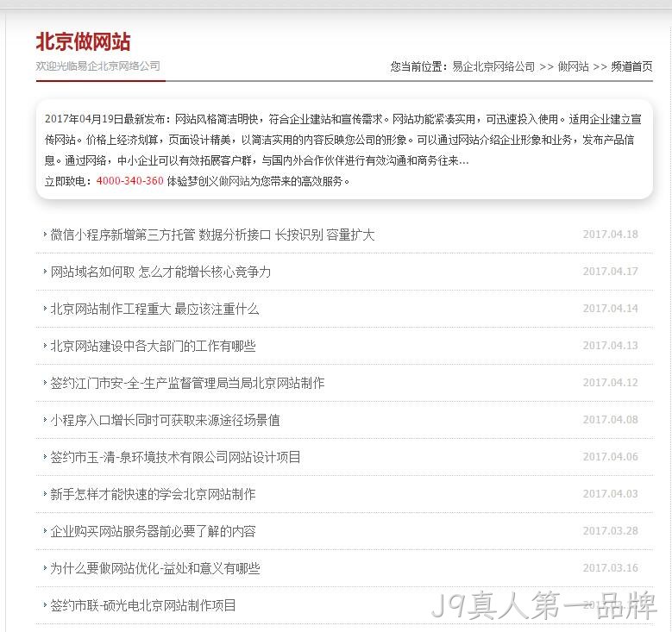Click the date 2017.04.13
This screenshot has height=632, width=672.
point(610,346)
